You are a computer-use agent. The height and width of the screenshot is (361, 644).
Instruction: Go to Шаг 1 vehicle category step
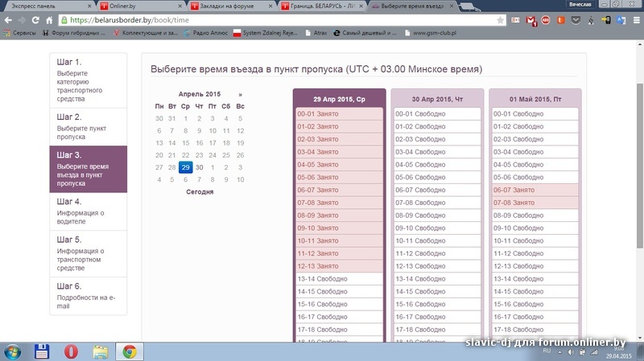89,80
